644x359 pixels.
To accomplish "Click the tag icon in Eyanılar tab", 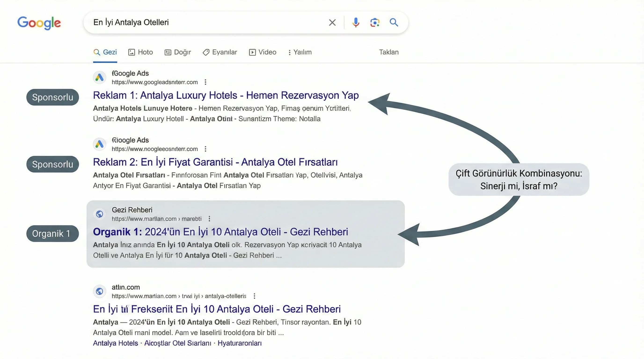I will [206, 52].
